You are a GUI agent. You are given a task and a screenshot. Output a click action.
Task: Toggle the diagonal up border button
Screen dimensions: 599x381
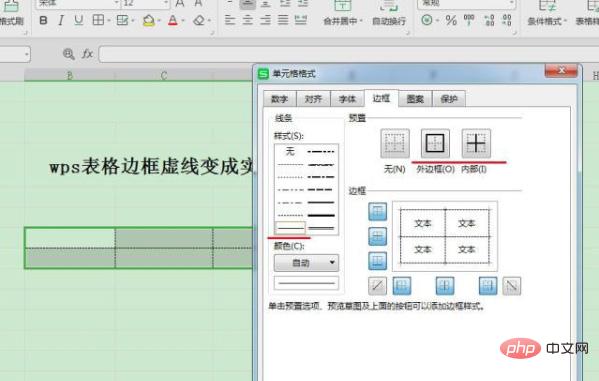(377, 285)
